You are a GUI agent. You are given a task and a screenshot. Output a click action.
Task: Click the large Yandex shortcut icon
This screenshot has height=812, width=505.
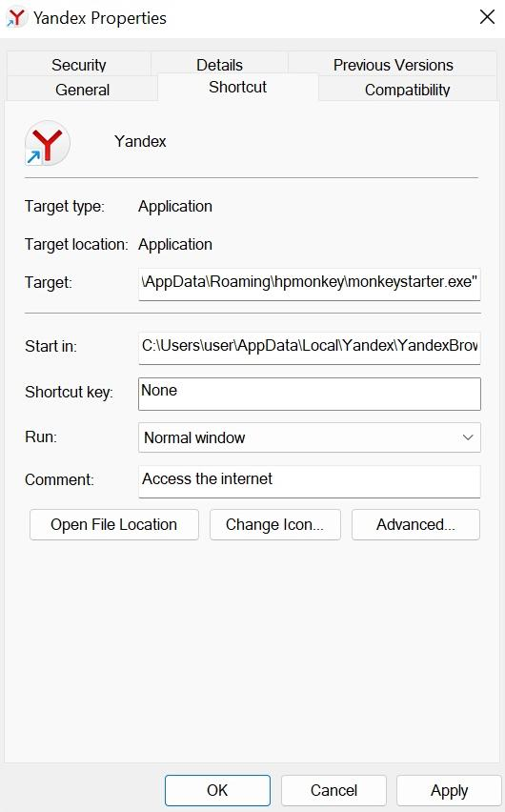[47, 143]
